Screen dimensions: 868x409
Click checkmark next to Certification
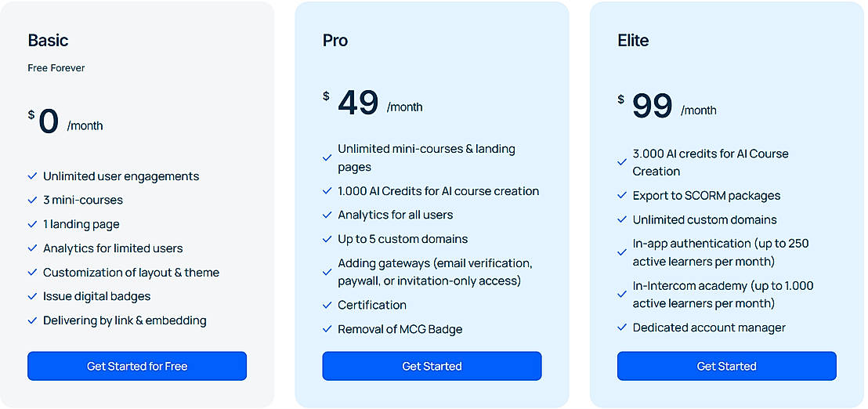[327, 305]
